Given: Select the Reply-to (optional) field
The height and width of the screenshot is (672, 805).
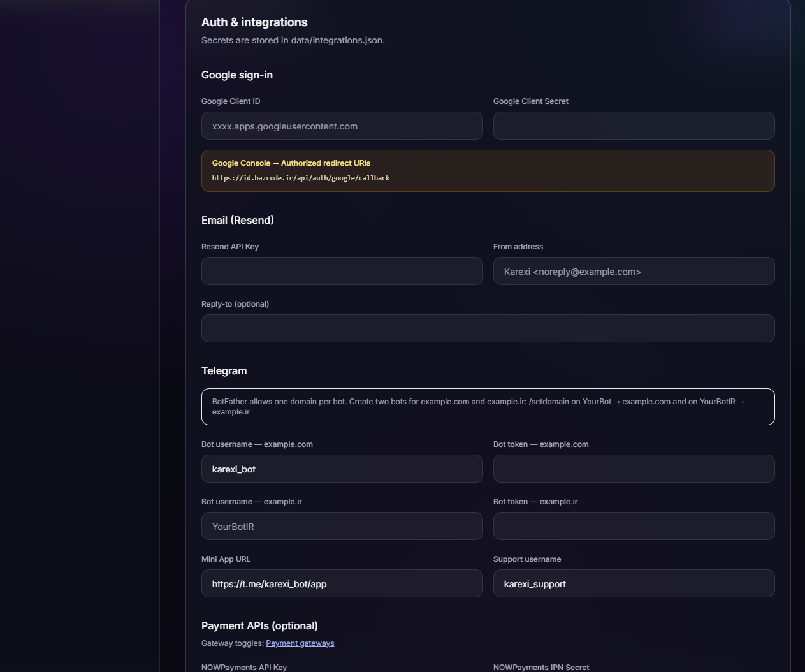Looking at the screenshot, I should pos(488,328).
